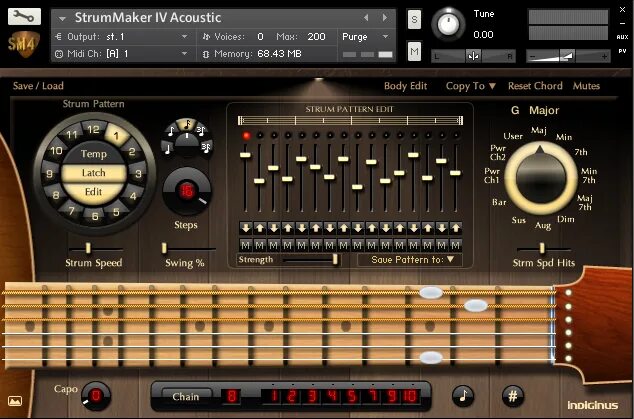Select strum pattern 6 on the wheel
The height and width of the screenshot is (419, 634).
click(x=95, y=216)
